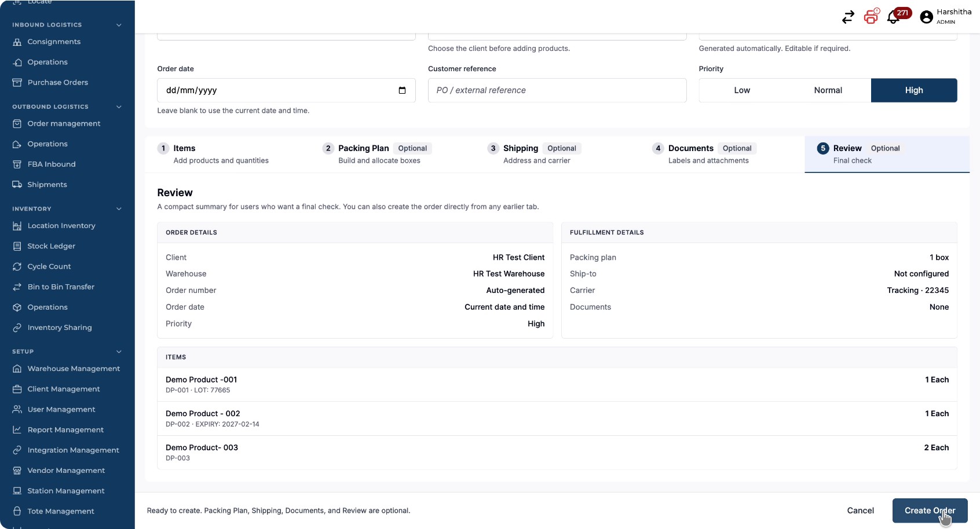Screen dimensions: 980x529
Task: Collapse the Outbound Logistics section
Action: pos(119,106)
